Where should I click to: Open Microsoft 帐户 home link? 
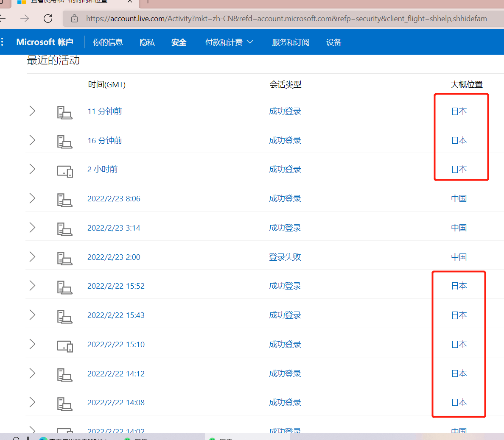[45, 42]
